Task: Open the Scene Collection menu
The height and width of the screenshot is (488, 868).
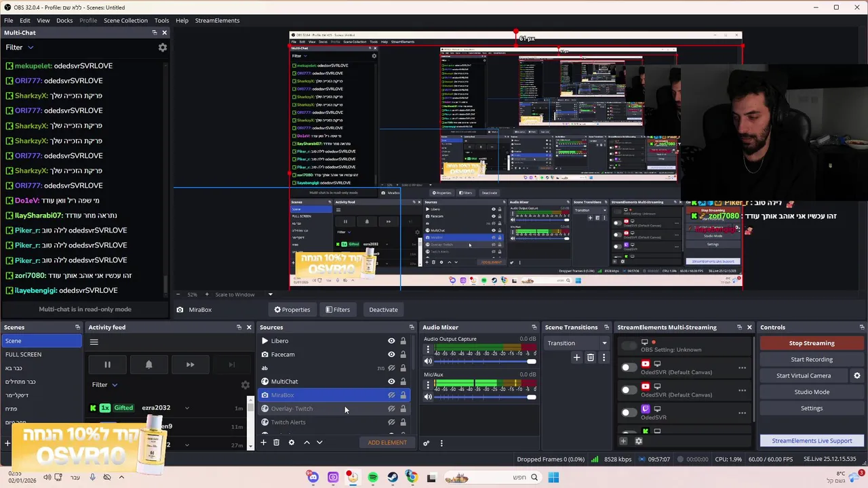Action: click(125, 20)
